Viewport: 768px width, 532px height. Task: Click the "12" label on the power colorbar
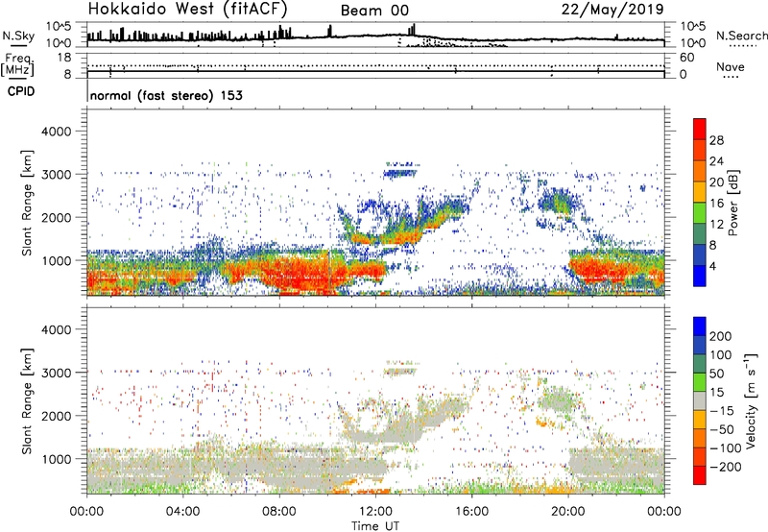716,225
